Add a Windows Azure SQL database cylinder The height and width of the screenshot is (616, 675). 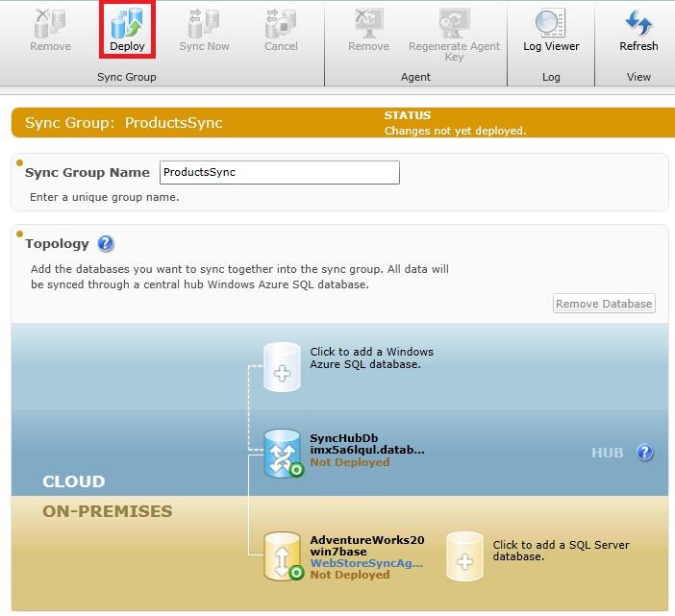pyautogui.click(x=282, y=367)
